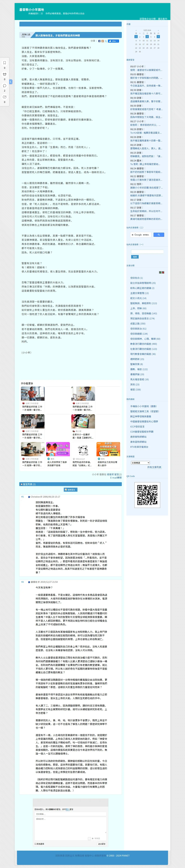Screen dimensions: 185x868
Task: Click comment #2 anchor number
Action: [23, 582]
